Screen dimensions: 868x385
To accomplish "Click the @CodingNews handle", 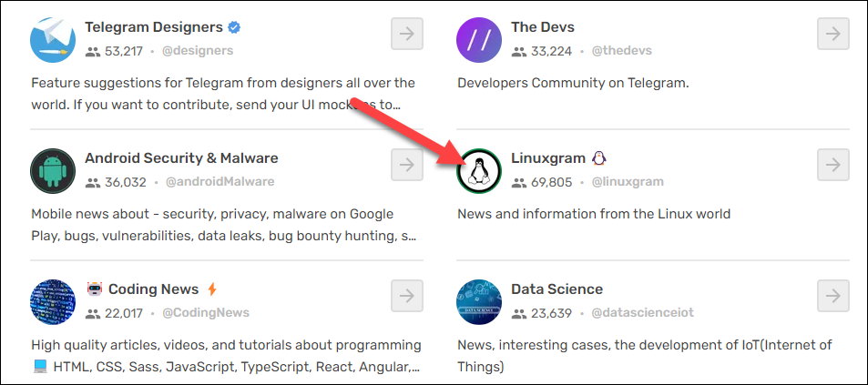I will [x=205, y=313].
